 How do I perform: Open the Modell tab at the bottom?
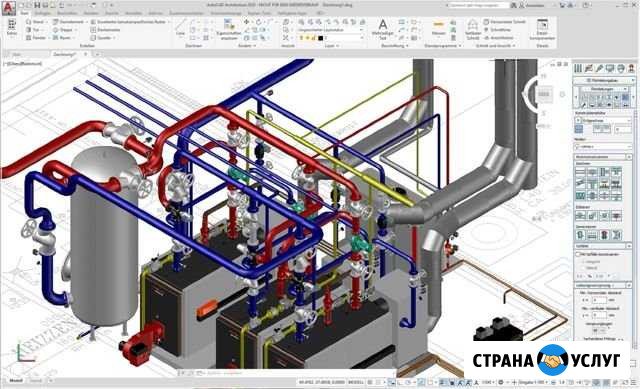click(16, 380)
